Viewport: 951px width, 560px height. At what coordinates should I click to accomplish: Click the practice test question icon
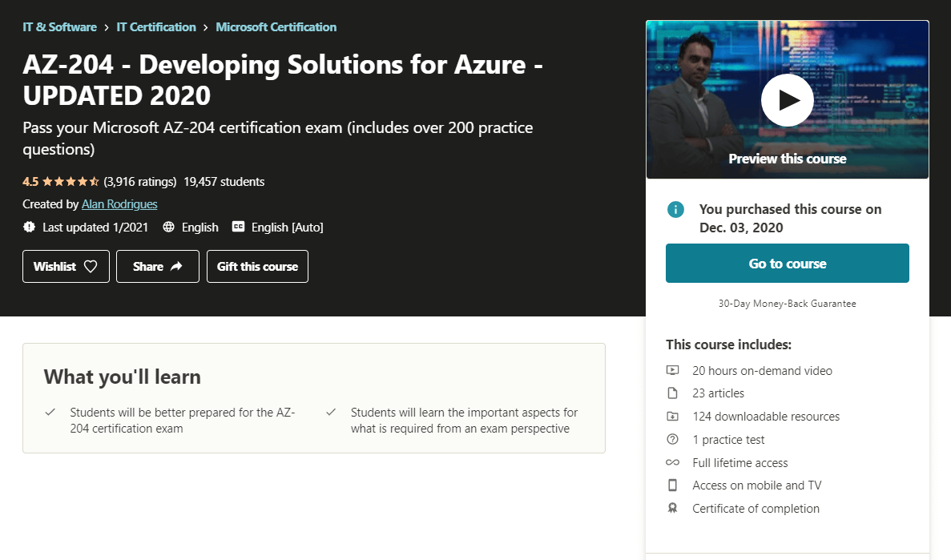pos(673,439)
